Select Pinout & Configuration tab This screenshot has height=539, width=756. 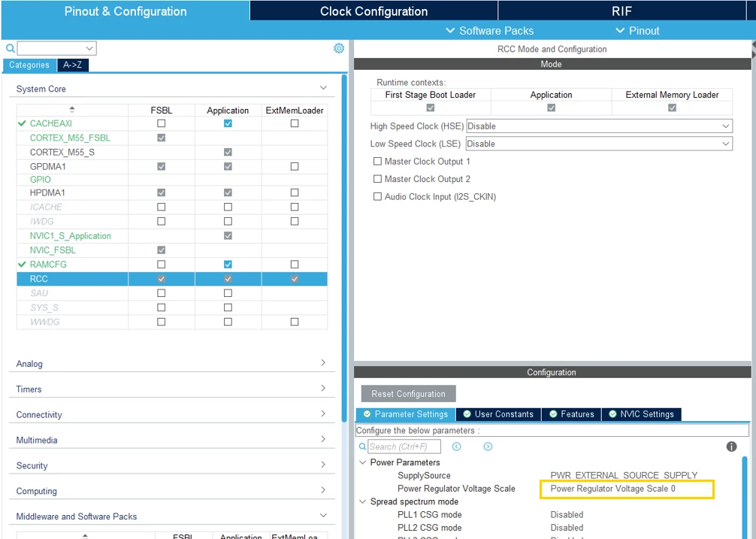tap(125, 11)
